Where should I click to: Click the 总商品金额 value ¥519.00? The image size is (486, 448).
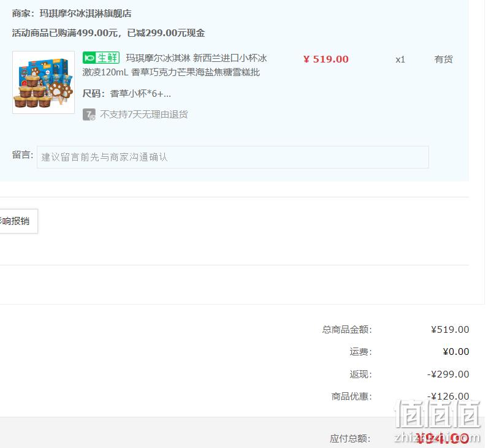pyautogui.click(x=450, y=330)
